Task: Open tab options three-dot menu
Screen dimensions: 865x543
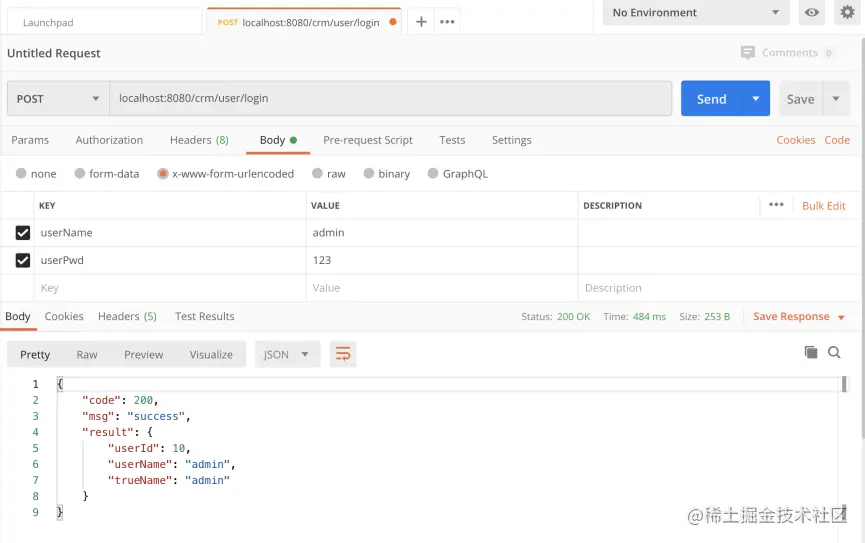Action: point(447,22)
